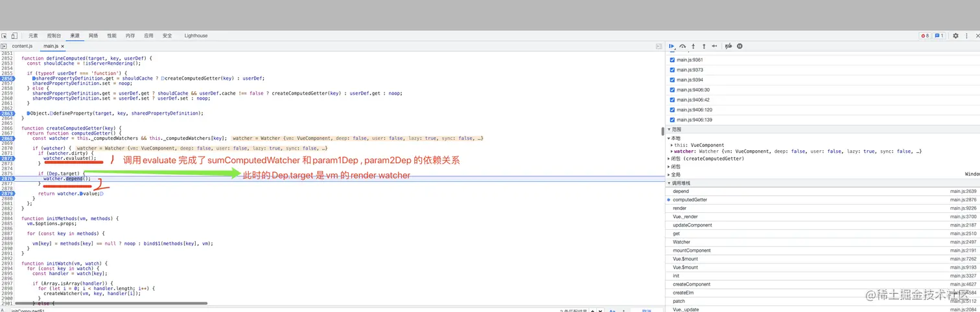Select the Watcher call stack frame

(822, 242)
